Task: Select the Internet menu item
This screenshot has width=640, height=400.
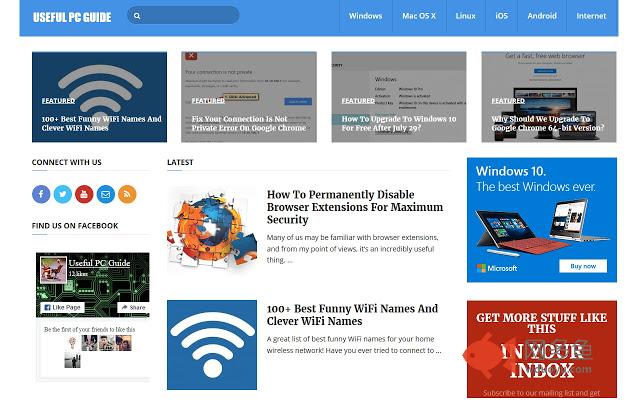Action: click(591, 16)
